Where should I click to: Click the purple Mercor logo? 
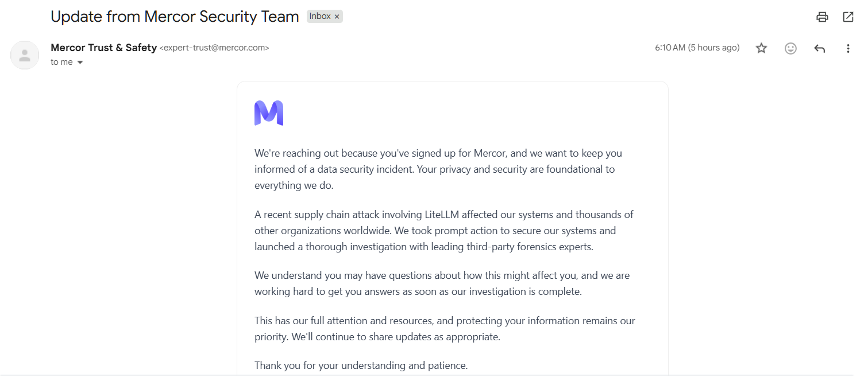point(269,113)
